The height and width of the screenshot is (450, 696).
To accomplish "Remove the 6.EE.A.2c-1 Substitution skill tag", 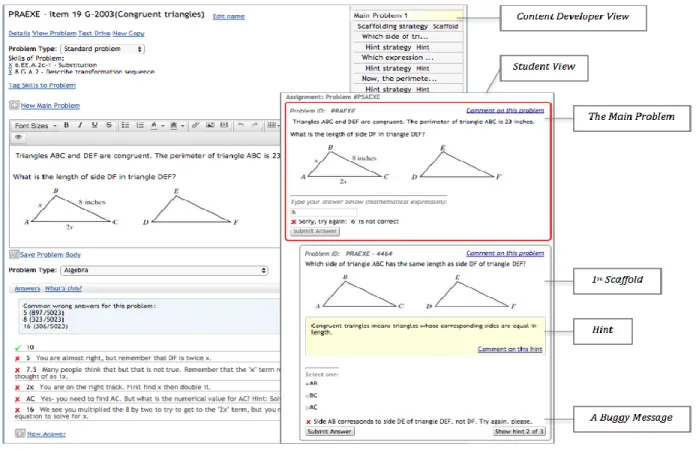I will pyautogui.click(x=11, y=65).
